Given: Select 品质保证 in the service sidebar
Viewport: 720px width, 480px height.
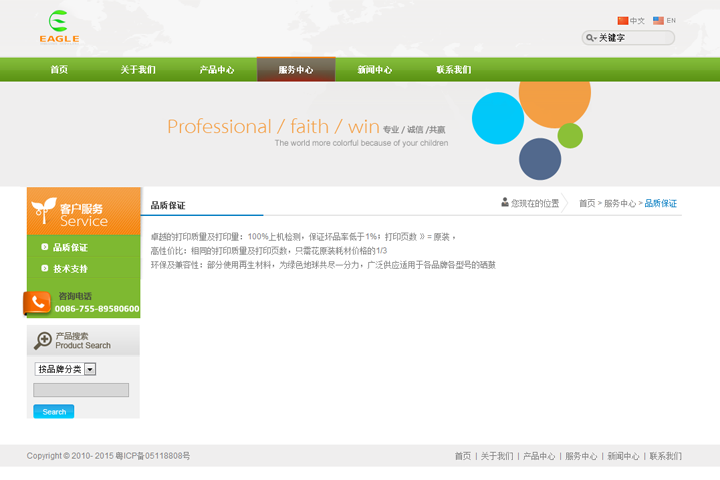Looking at the screenshot, I should coord(70,247).
